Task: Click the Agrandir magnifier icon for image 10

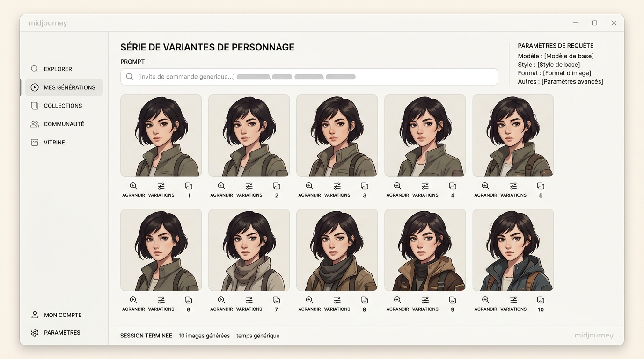Action: click(485, 300)
